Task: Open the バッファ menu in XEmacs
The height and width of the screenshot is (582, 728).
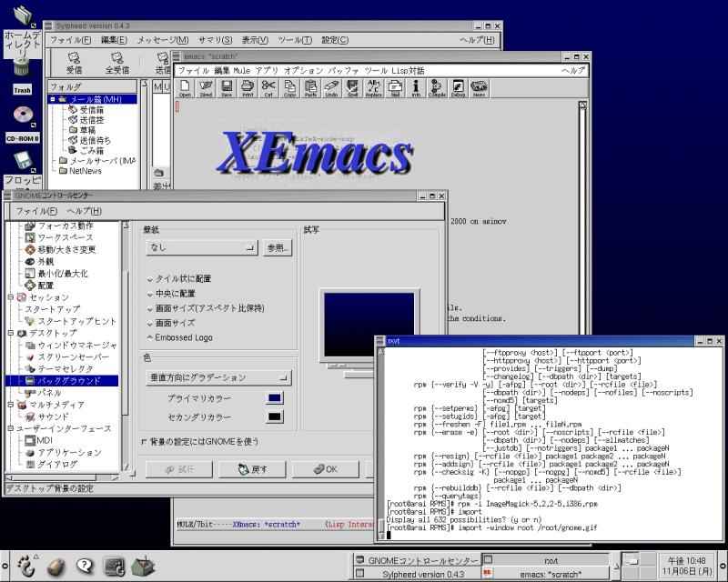Action: tap(343, 71)
